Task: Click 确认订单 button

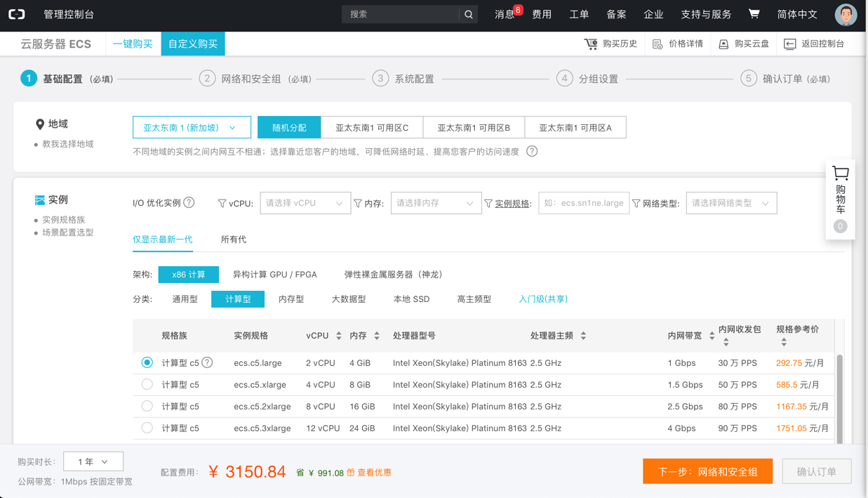Action: [x=816, y=471]
